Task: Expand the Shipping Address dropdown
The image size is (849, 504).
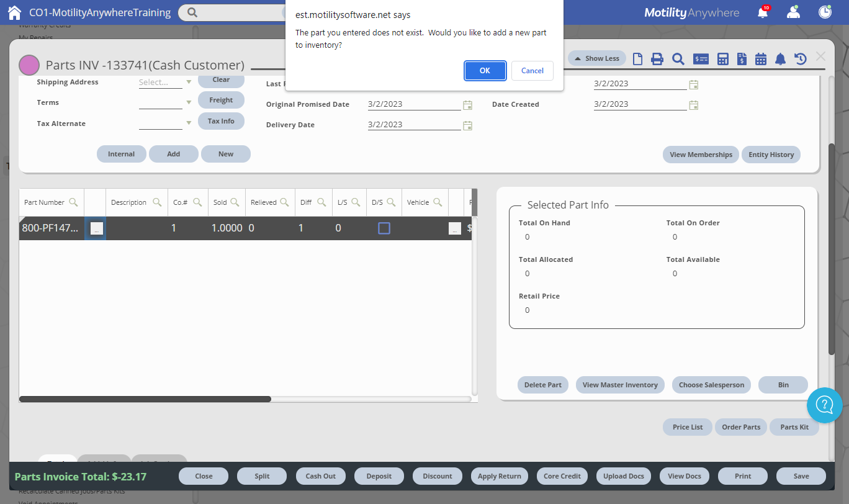Action: (189, 82)
